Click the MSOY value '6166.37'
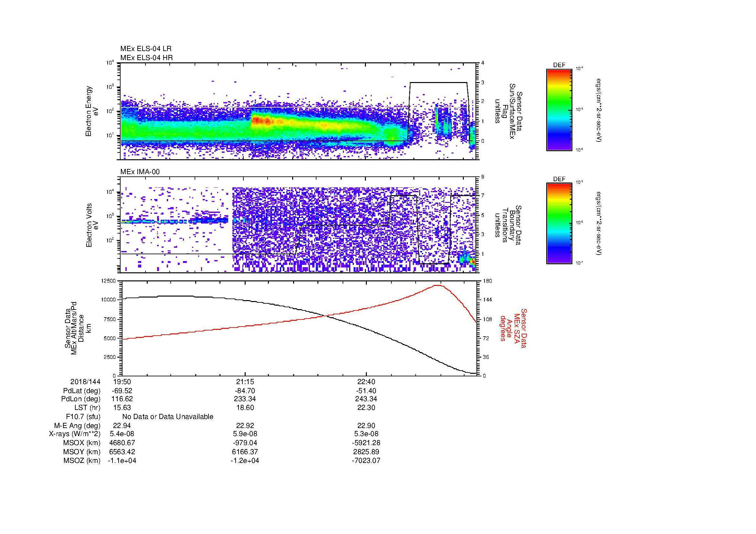Screen dimensions: 756x534 245,452
